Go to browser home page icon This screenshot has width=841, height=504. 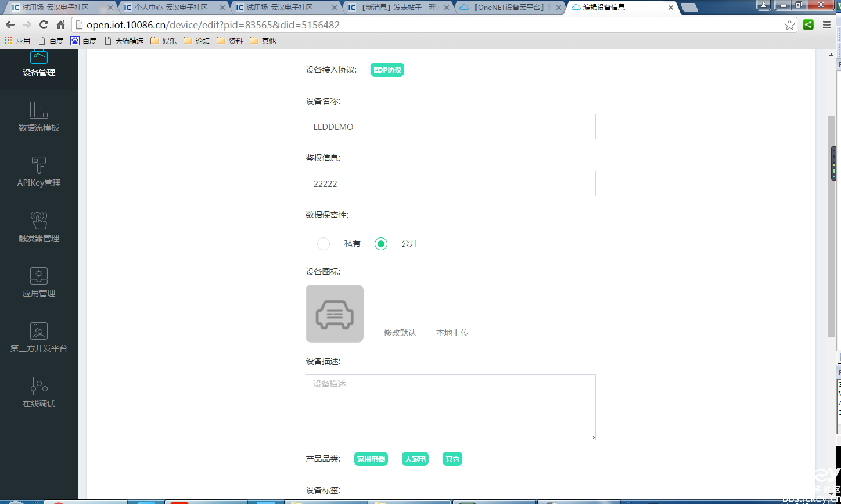tap(60, 25)
